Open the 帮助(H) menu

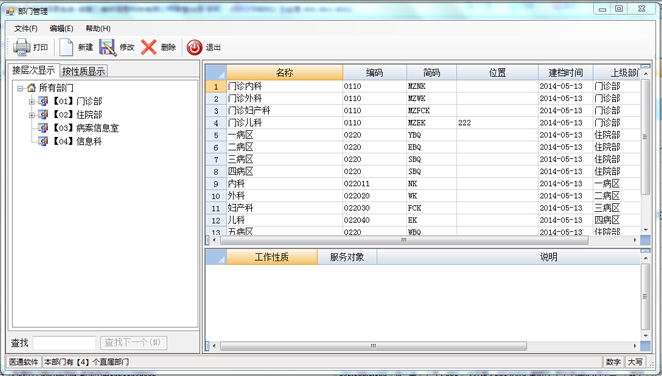(x=98, y=28)
